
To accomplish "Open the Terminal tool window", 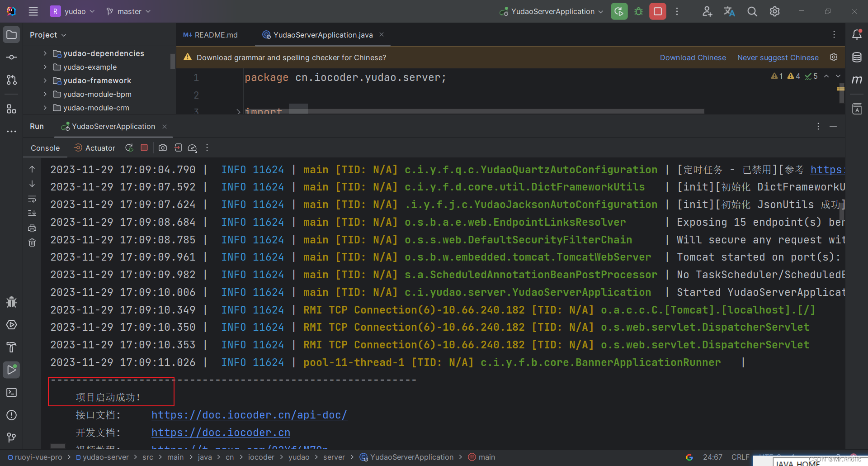I will [x=11, y=393].
